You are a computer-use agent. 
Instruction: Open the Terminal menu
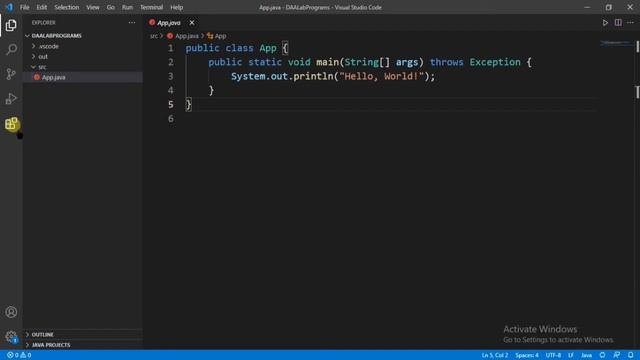[x=151, y=7]
